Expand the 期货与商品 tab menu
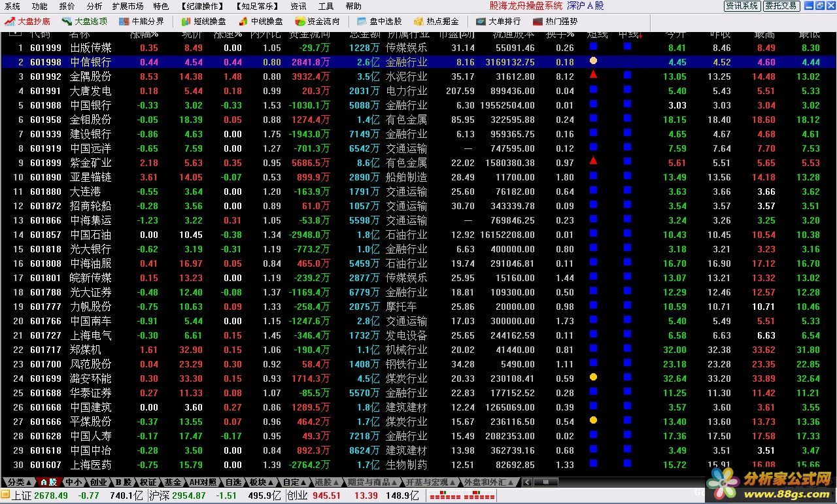The width and height of the screenshot is (837, 504). (x=372, y=482)
